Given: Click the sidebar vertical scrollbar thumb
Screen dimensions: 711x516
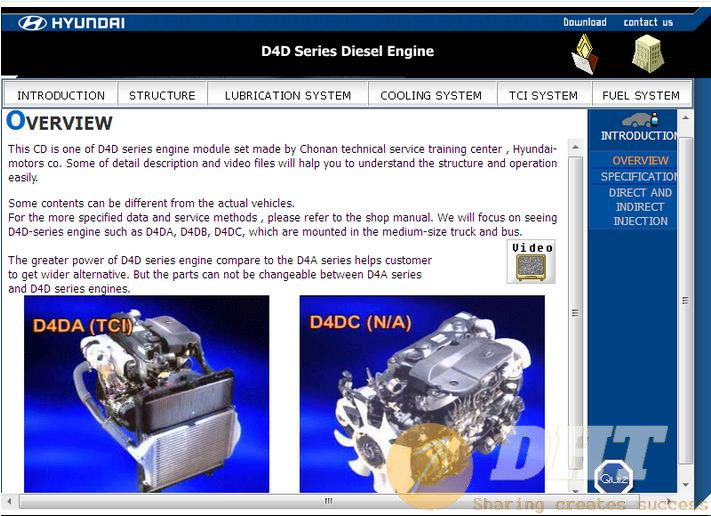Looking at the screenshot, I should tap(685, 300).
